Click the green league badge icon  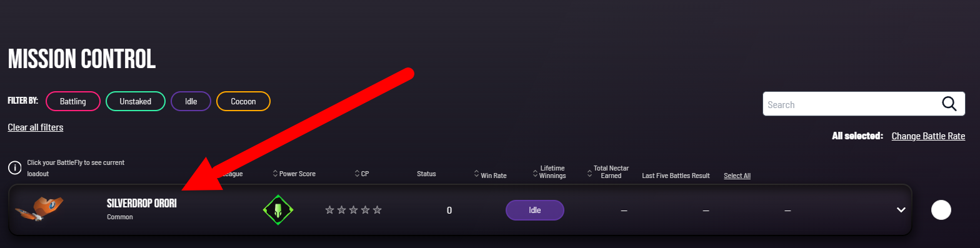[x=278, y=210]
